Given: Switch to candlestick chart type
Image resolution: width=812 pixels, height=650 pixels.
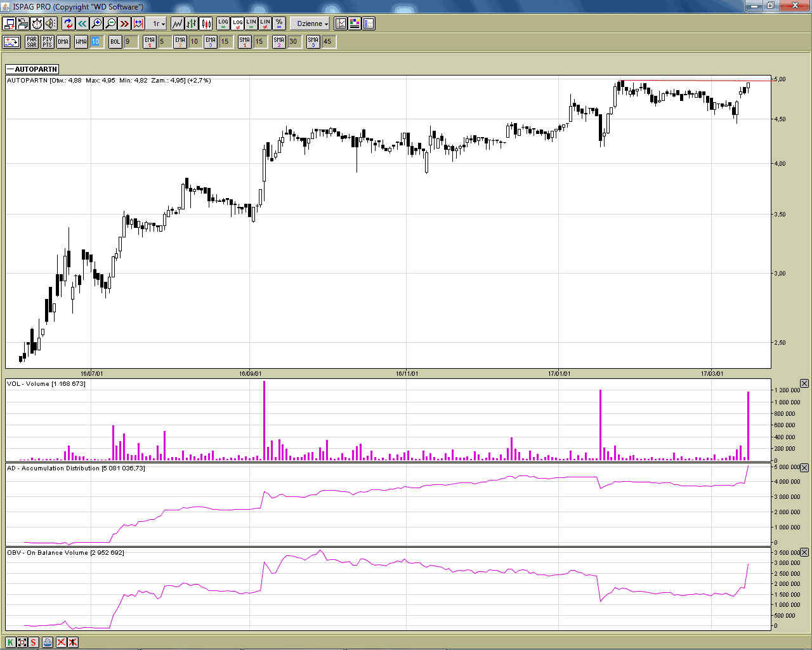Looking at the screenshot, I should point(206,23).
